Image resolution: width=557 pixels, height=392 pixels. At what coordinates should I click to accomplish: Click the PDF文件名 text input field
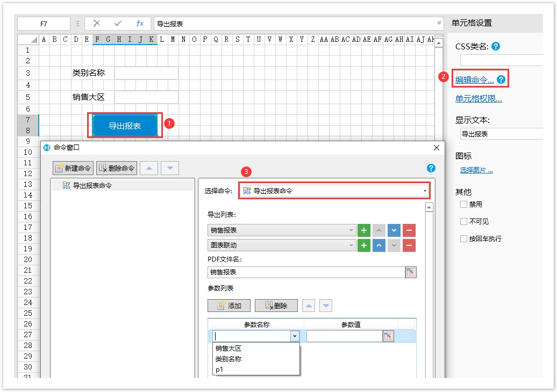point(305,272)
